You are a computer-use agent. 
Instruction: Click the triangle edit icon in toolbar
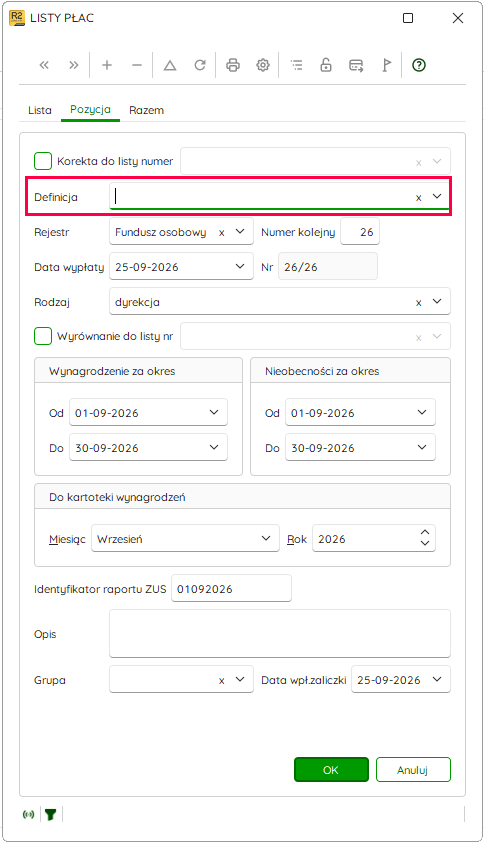coord(170,65)
